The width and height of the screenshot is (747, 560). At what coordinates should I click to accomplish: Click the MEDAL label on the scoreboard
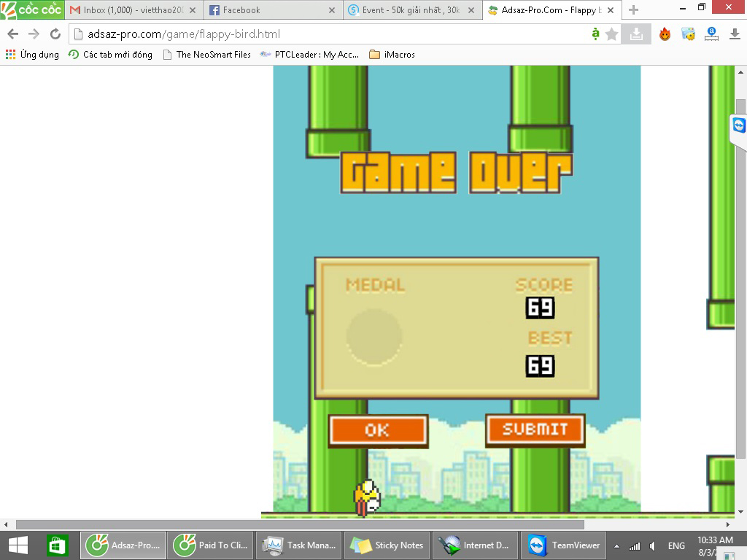pos(375,285)
